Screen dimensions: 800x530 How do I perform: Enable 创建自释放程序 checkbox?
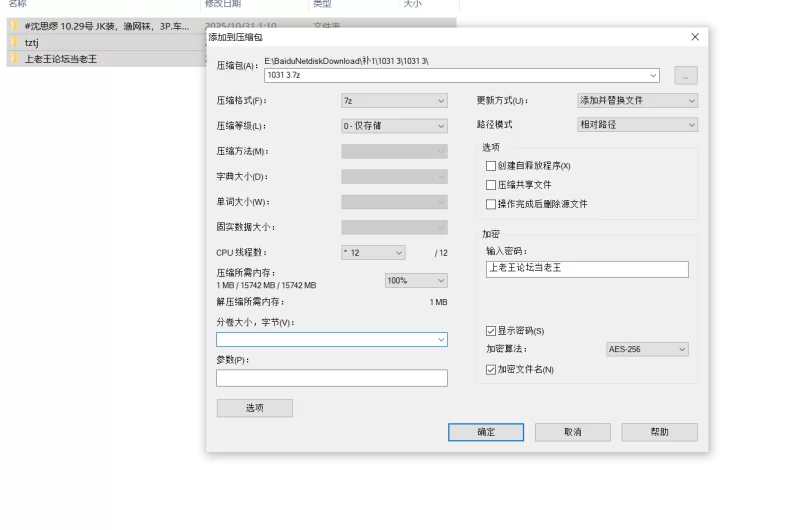point(491,166)
